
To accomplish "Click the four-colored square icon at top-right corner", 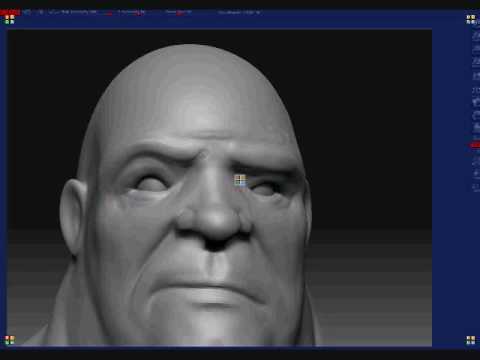I will [x=471, y=19].
